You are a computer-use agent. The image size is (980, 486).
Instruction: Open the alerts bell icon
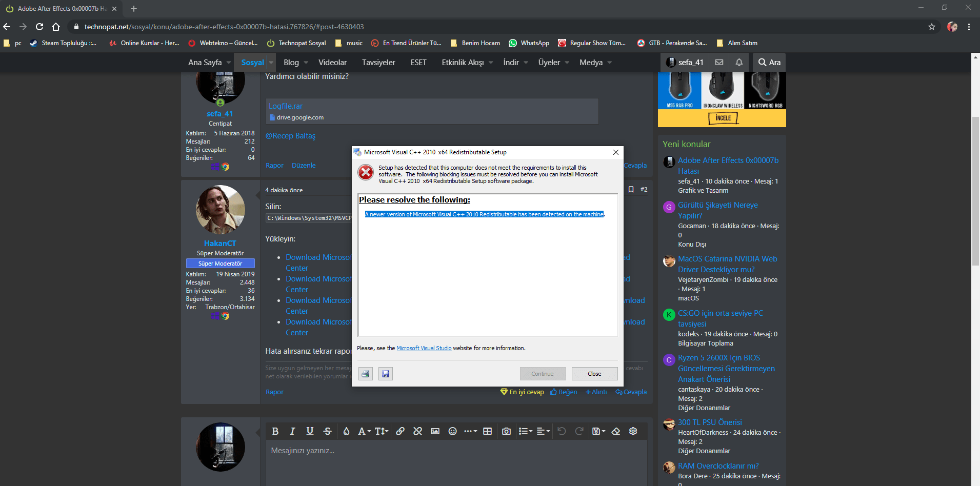pos(739,62)
